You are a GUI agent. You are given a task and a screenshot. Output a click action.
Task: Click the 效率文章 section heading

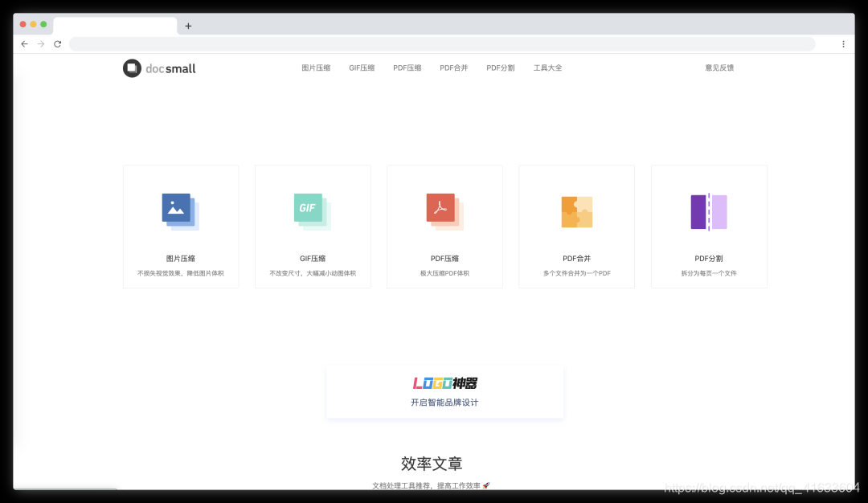click(x=432, y=463)
